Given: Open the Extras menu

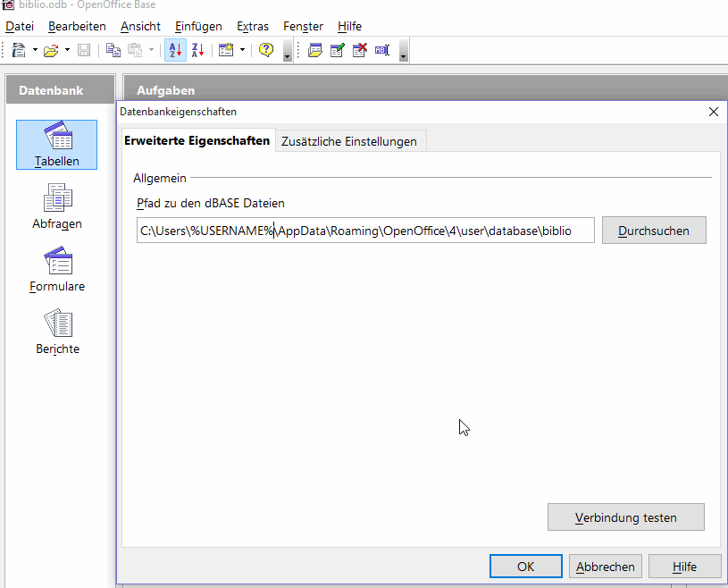Looking at the screenshot, I should 253,26.
